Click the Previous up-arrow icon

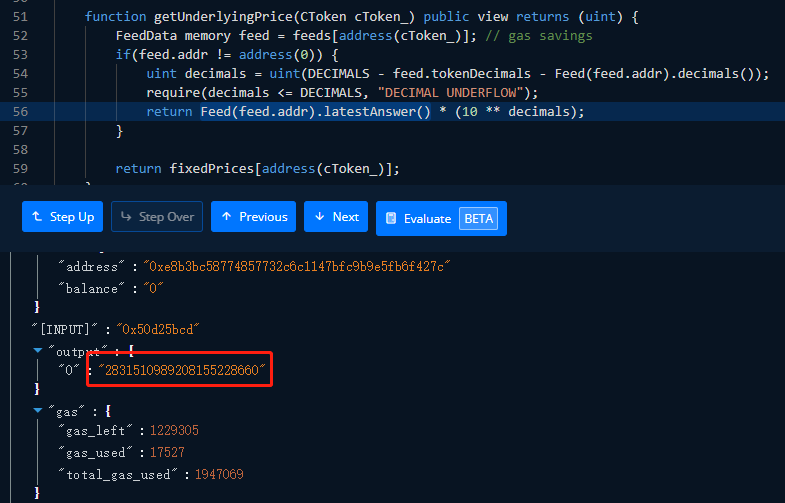pos(226,216)
